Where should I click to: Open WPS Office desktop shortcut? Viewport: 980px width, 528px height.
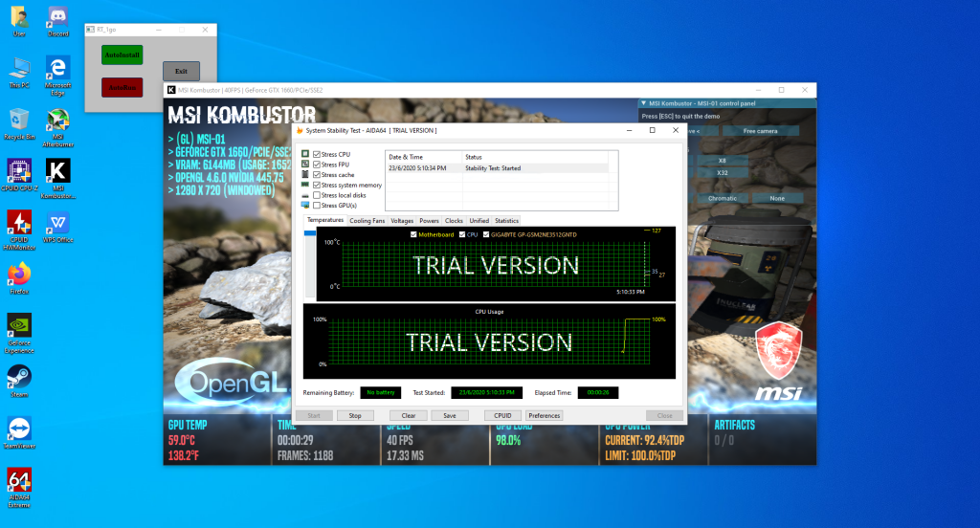point(57,227)
